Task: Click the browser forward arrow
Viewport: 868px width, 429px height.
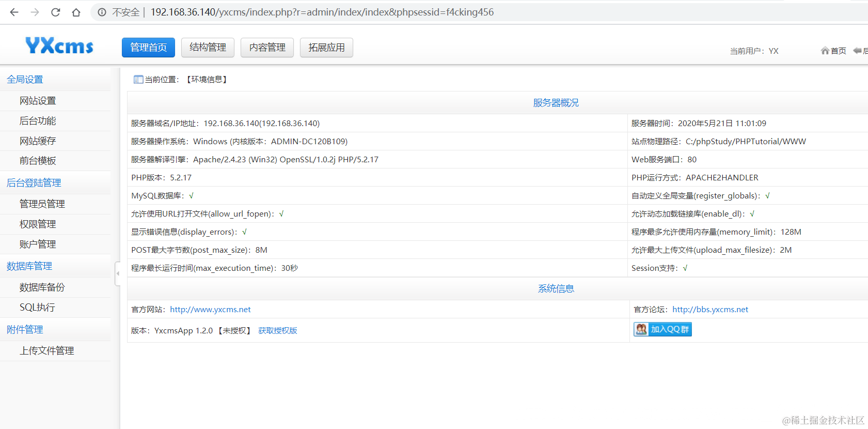Action: coord(35,12)
